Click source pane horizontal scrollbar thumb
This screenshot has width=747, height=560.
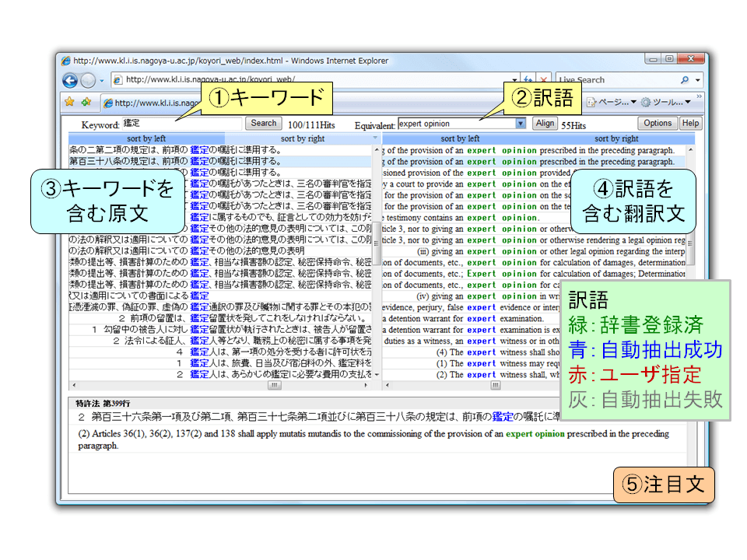coord(274,385)
